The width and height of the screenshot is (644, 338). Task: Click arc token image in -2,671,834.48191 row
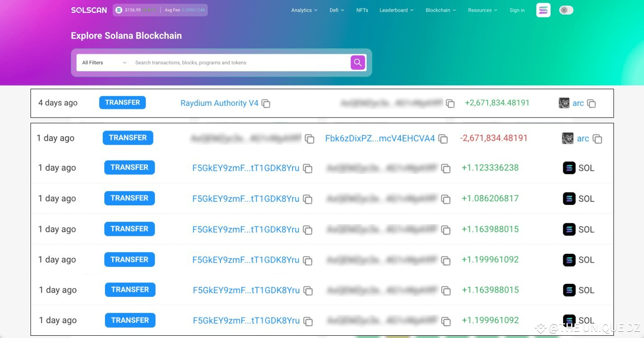(568, 139)
